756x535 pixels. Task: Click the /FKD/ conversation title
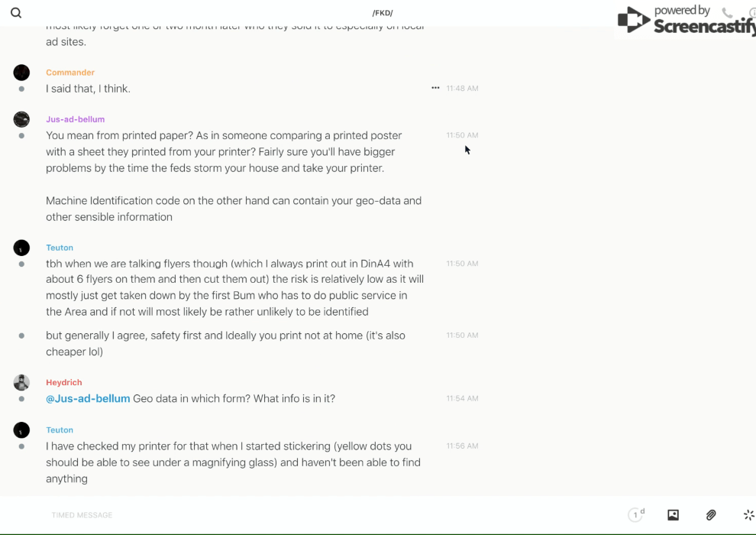coord(383,13)
